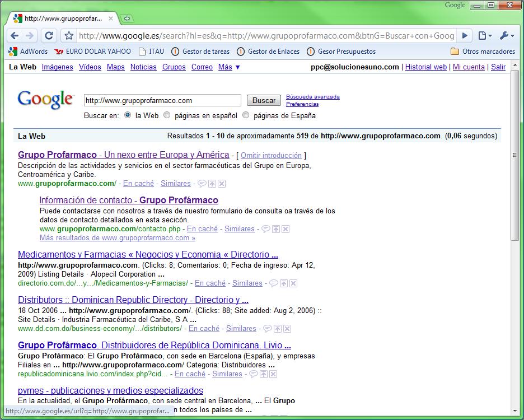Switch to Noticias search
524x420 pixels.
143,67
